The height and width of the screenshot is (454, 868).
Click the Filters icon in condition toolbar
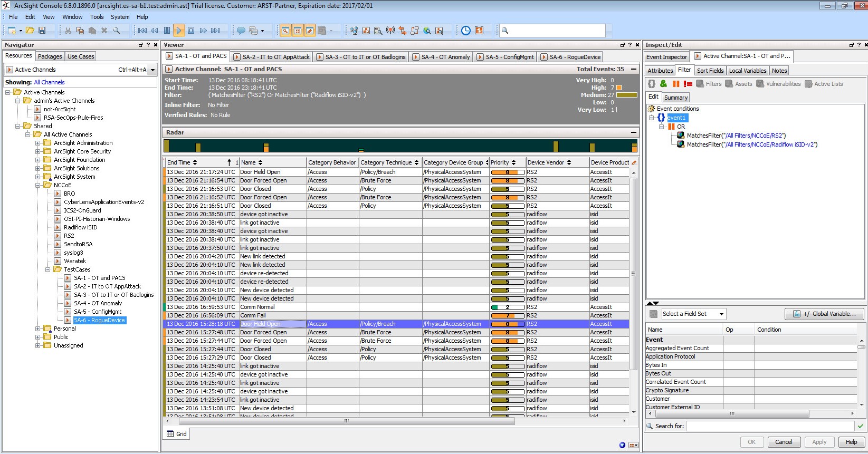click(x=700, y=84)
